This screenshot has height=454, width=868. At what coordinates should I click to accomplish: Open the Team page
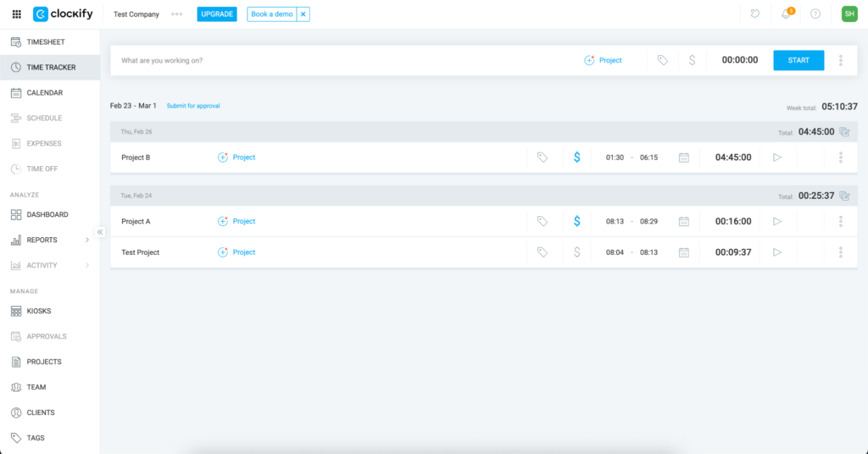tap(50, 388)
